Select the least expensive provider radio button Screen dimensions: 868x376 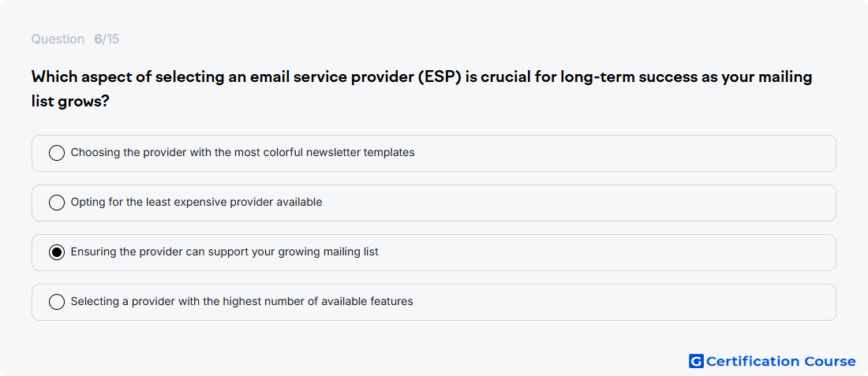57,203
